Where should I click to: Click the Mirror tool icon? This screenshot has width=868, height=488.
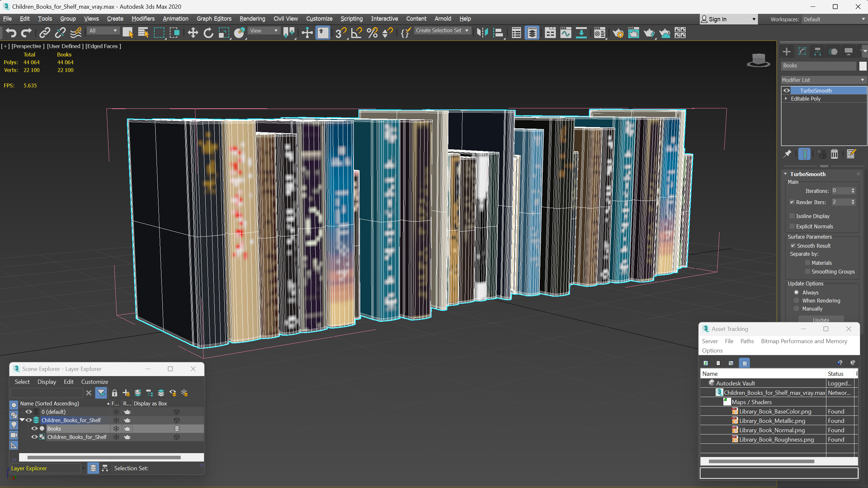(x=483, y=33)
